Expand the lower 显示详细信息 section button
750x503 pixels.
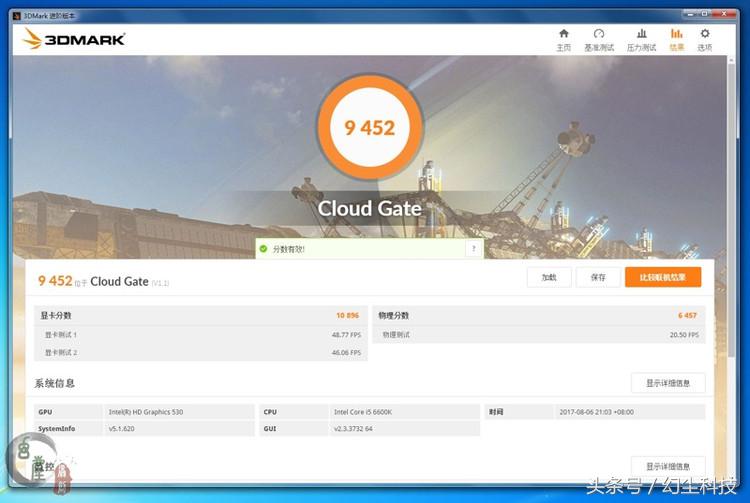pos(668,466)
